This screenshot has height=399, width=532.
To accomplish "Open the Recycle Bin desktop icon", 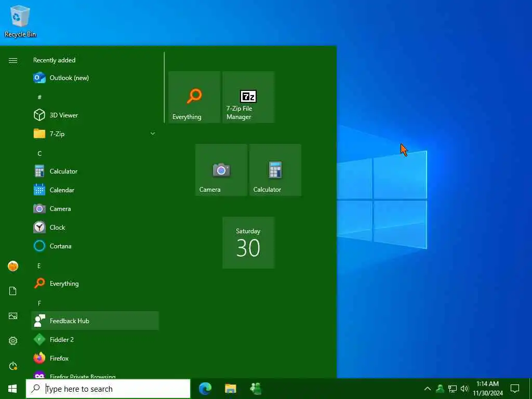I will coord(20,21).
